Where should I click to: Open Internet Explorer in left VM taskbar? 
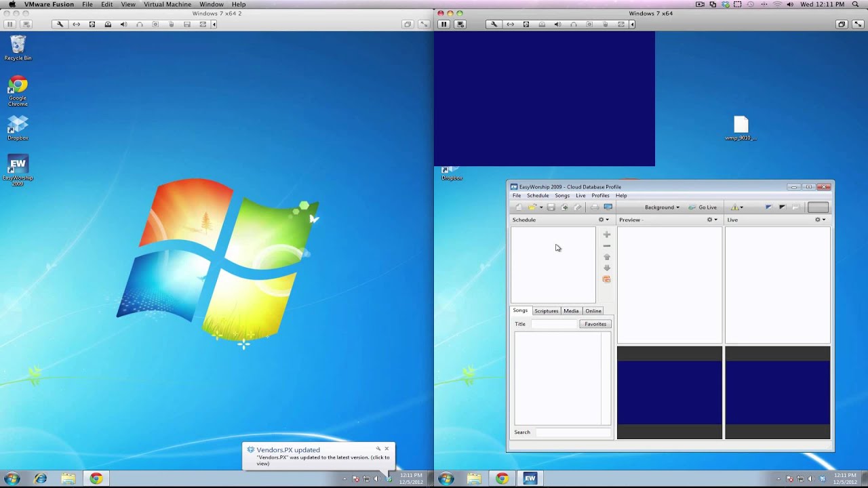tap(41, 479)
